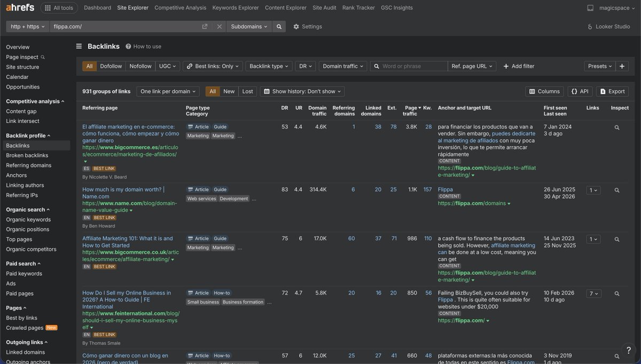Focus the Word or phrase search field
The height and width of the screenshot is (364, 641).
pos(409,66)
